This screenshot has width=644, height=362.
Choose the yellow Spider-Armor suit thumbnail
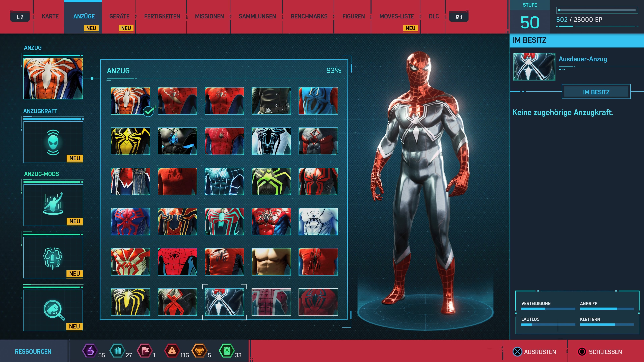tap(130, 141)
